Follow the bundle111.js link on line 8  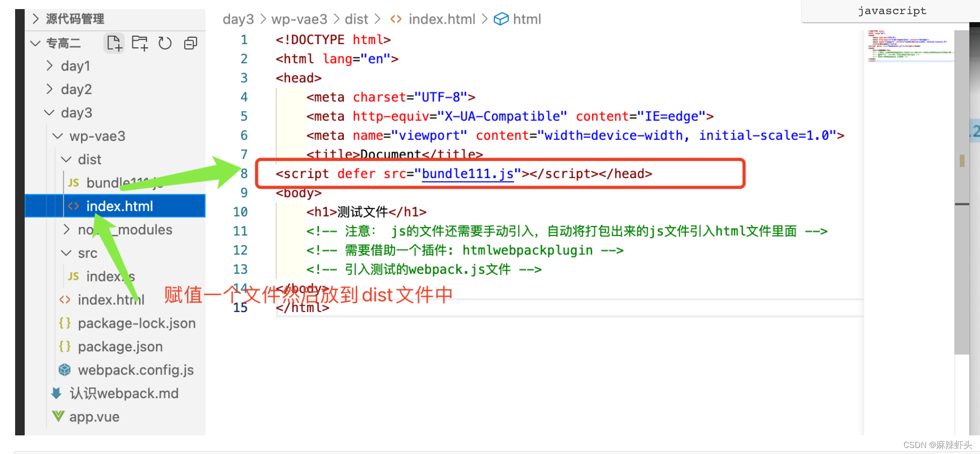[x=467, y=174]
